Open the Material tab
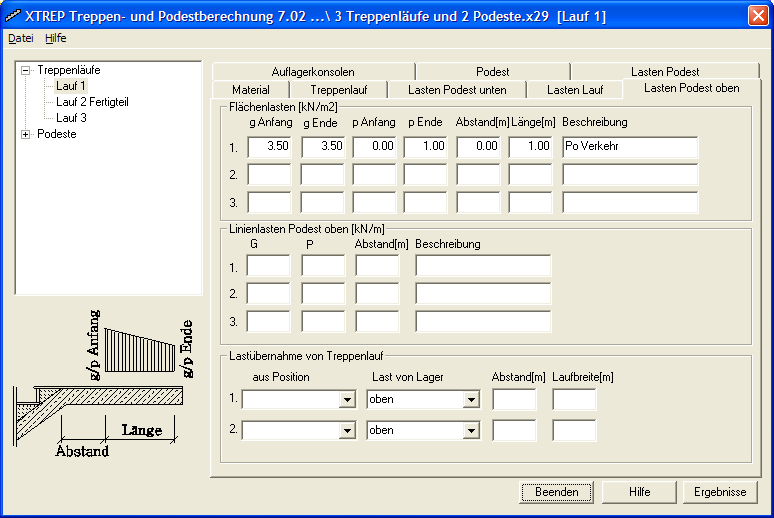 [x=250, y=90]
